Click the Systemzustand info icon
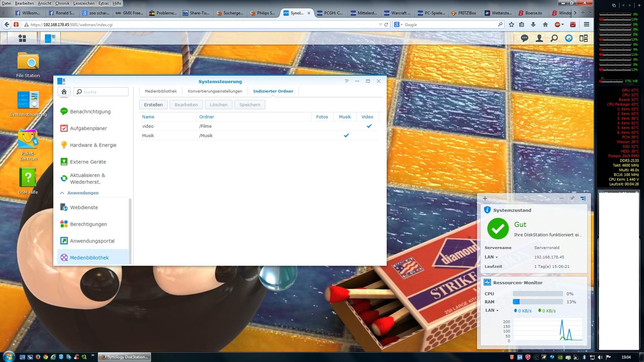The image size is (644, 362). click(x=487, y=210)
